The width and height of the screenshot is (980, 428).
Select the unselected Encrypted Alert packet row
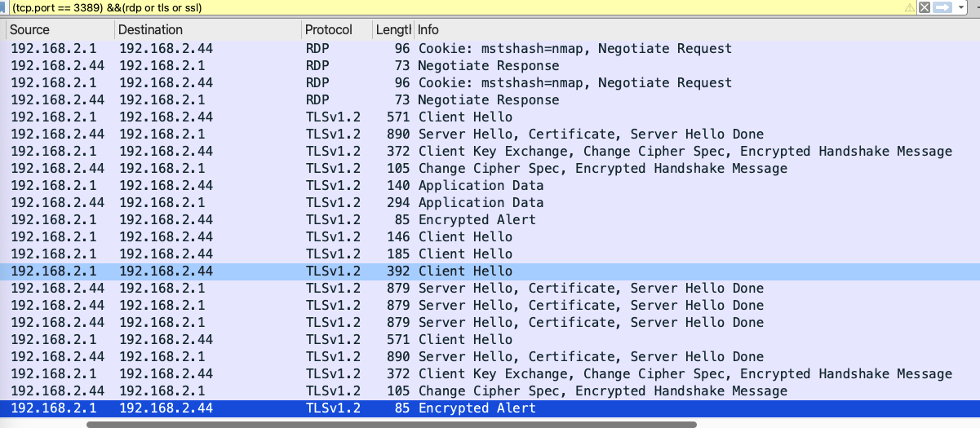click(x=490, y=220)
